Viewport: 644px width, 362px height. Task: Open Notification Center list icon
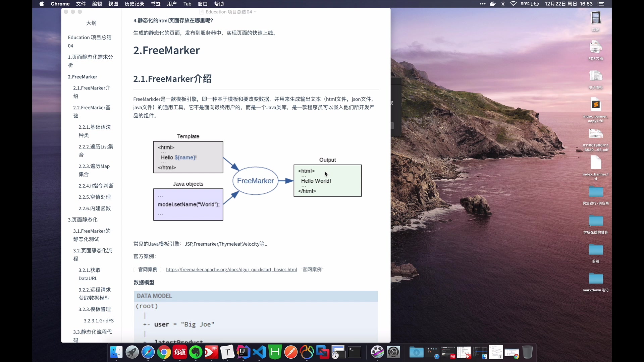click(601, 4)
